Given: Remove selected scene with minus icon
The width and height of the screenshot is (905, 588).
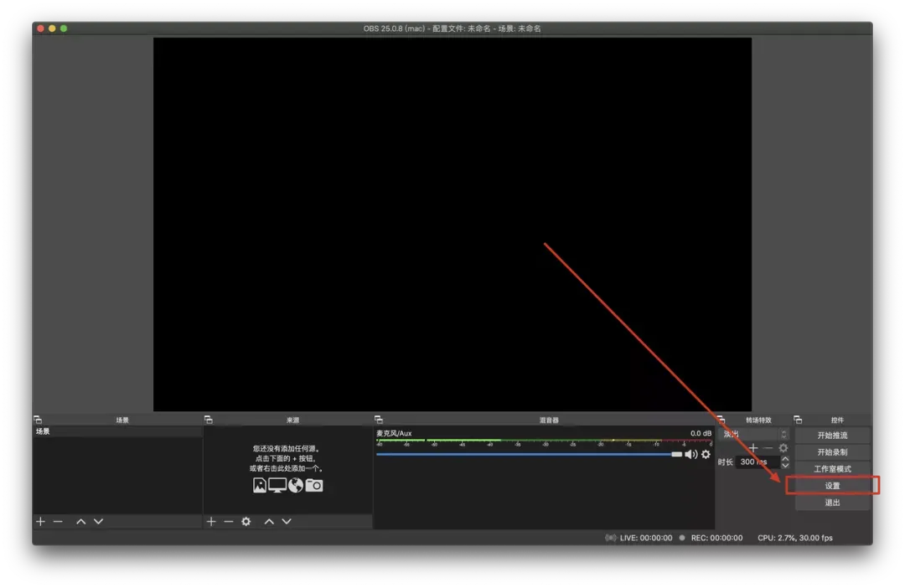Looking at the screenshot, I should point(58,522).
